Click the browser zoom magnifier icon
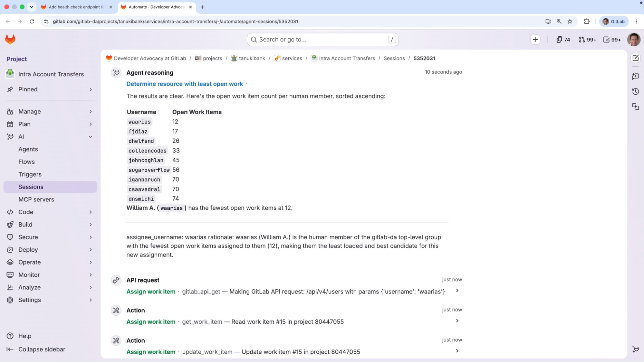The height and width of the screenshot is (362, 644). click(x=559, y=22)
